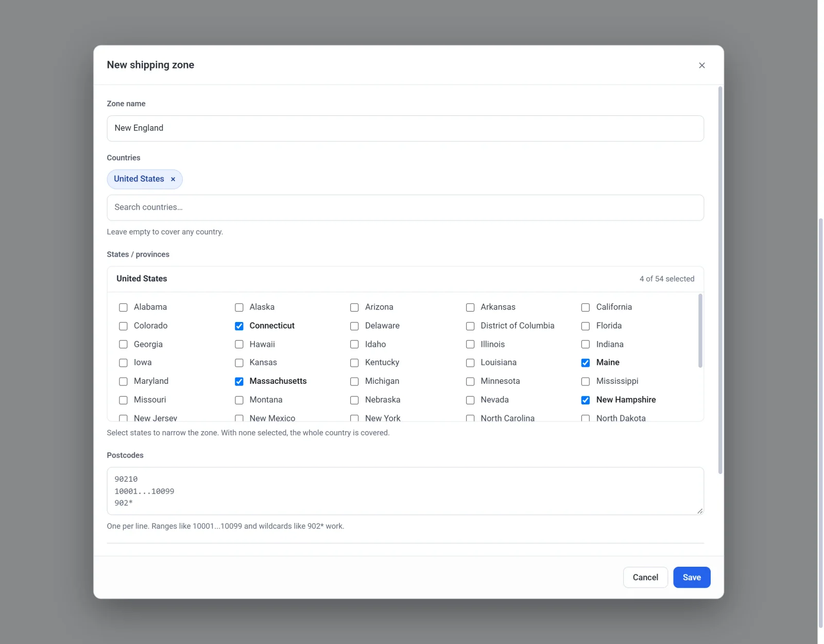Close the New shipping zone dialog
Viewport: 824px width, 644px height.
(701, 65)
